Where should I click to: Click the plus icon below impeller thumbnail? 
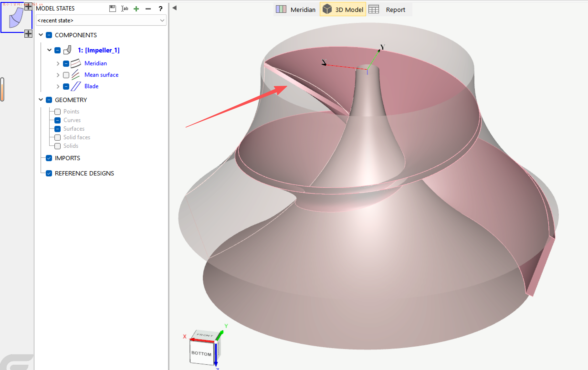pos(28,34)
